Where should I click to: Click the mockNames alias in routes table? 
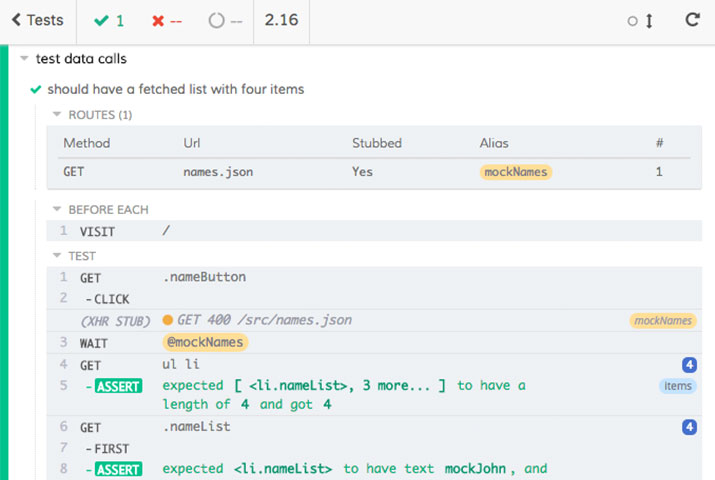tap(515, 172)
